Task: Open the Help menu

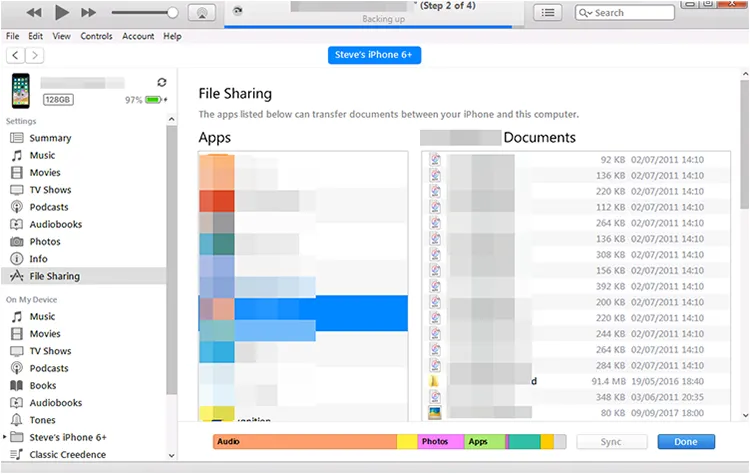Action: click(172, 36)
